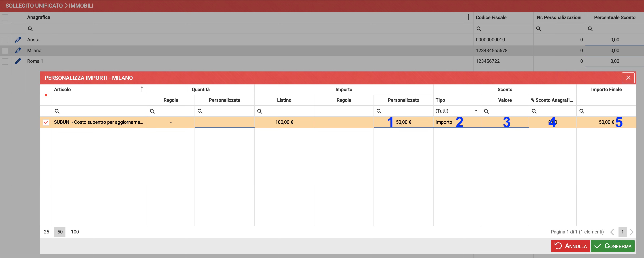The height and width of the screenshot is (258, 644).
Task: Click the edit pencil icon for Roma 1
Action: [18, 61]
